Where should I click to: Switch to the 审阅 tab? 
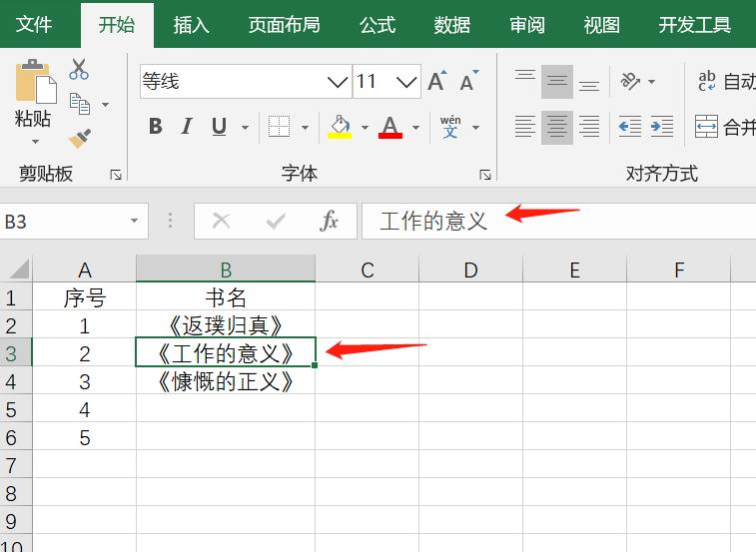click(527, 24)
